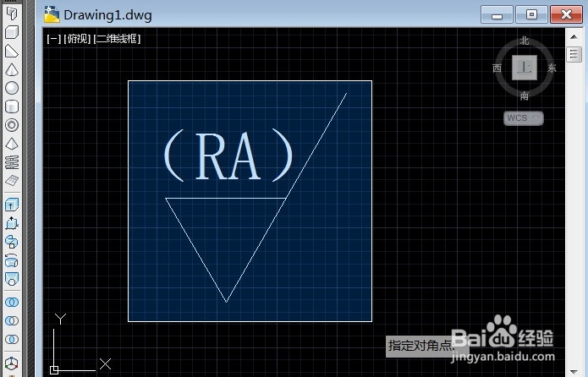Select the Wedge solid tool
588x377 pixels.
pos(12,51)
